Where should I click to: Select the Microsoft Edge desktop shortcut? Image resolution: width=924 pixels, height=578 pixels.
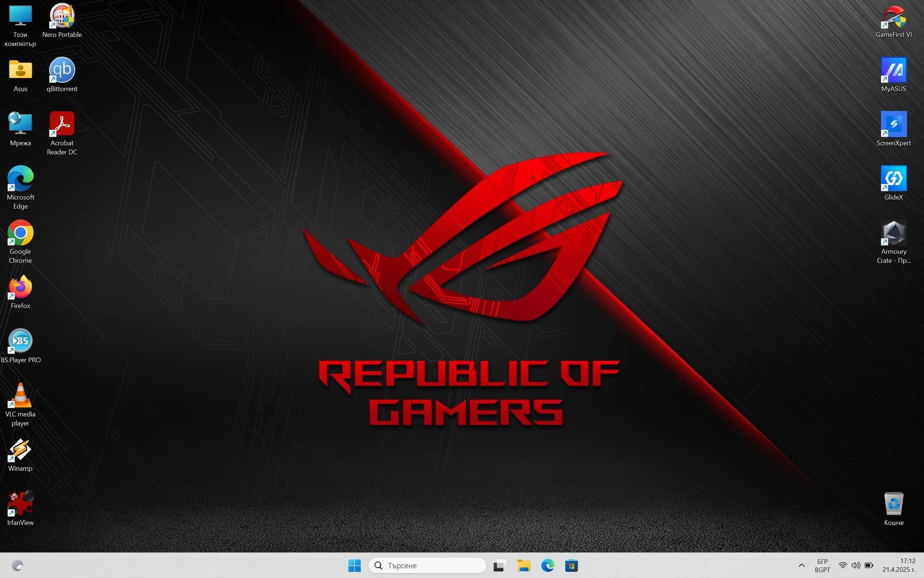click(x=20, y=188)
